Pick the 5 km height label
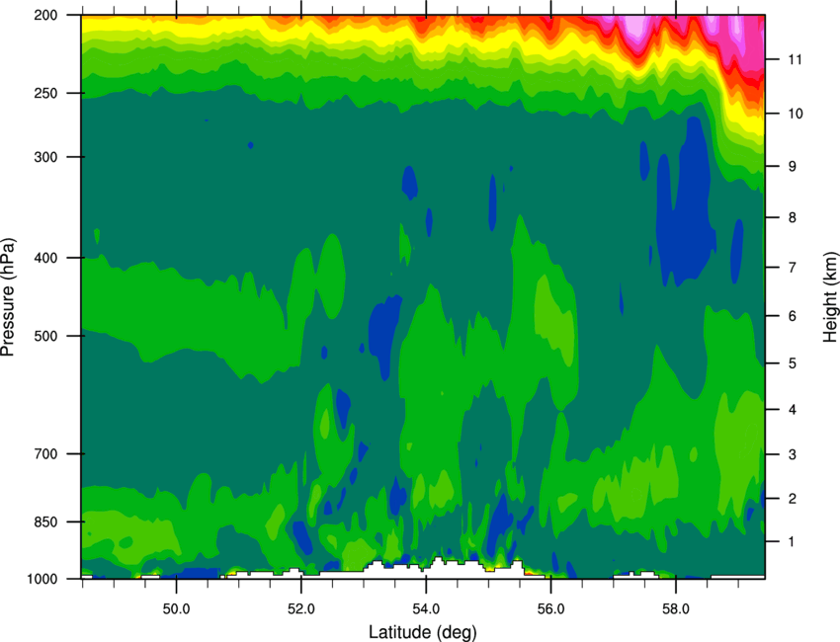The height and width of the screenshot is (642, 840). (x=793, y=363)
